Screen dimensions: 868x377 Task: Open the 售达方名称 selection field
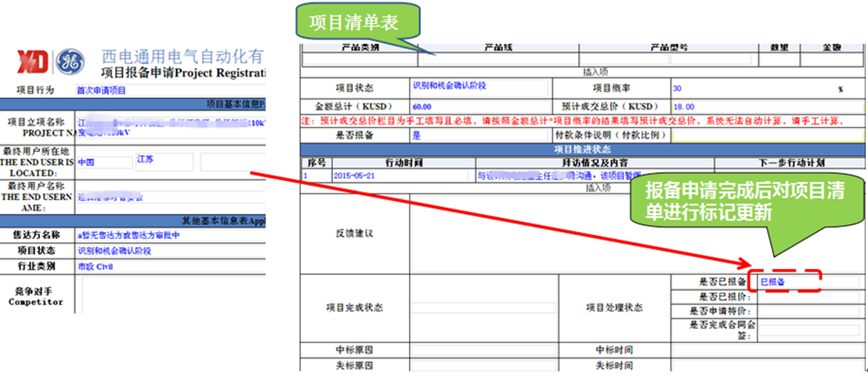pos(171,235)
